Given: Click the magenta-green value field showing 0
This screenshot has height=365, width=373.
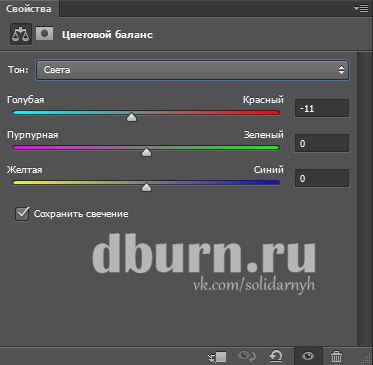Looking at the screenshot, I should (x=322, y=143).
